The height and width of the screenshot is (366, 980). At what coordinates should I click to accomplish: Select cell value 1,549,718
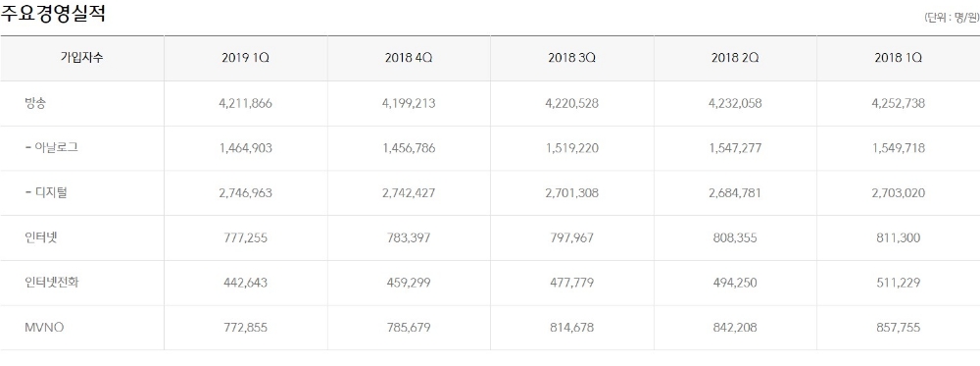[898, 148]
